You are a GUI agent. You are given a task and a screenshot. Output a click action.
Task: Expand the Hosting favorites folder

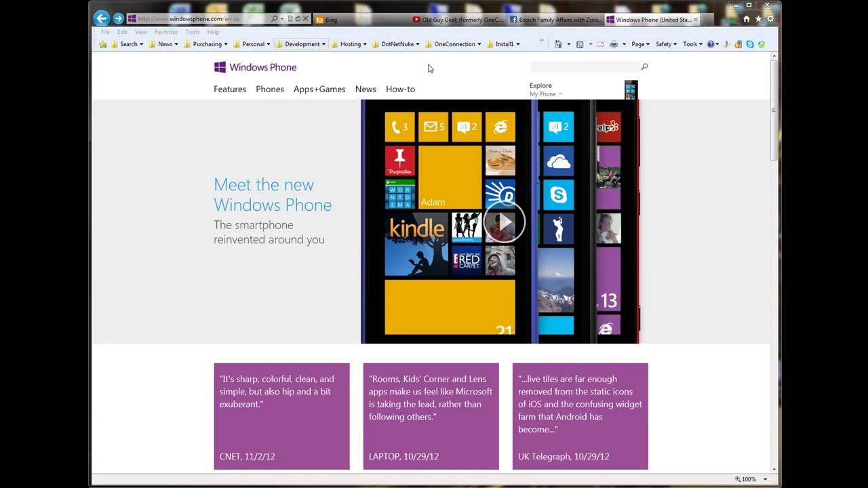click(349, 44)
